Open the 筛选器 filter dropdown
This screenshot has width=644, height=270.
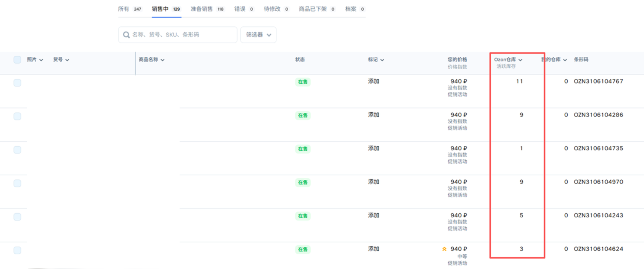point(258,35)
